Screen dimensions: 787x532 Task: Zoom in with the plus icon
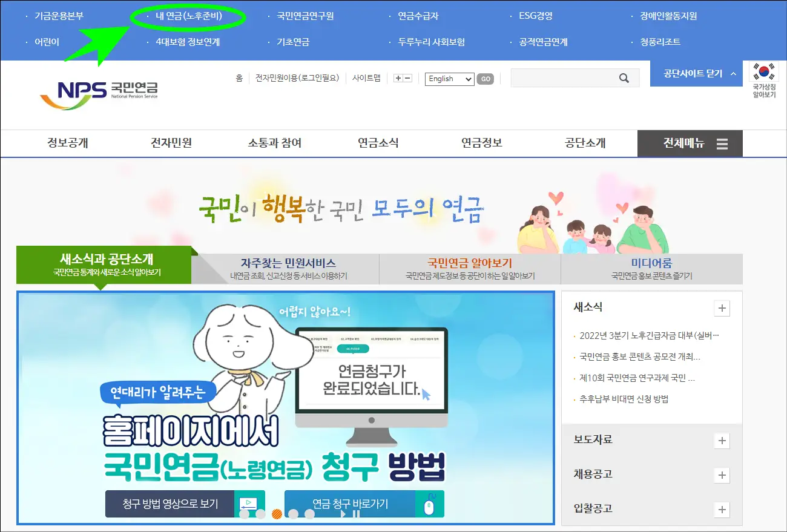point(398,78)
